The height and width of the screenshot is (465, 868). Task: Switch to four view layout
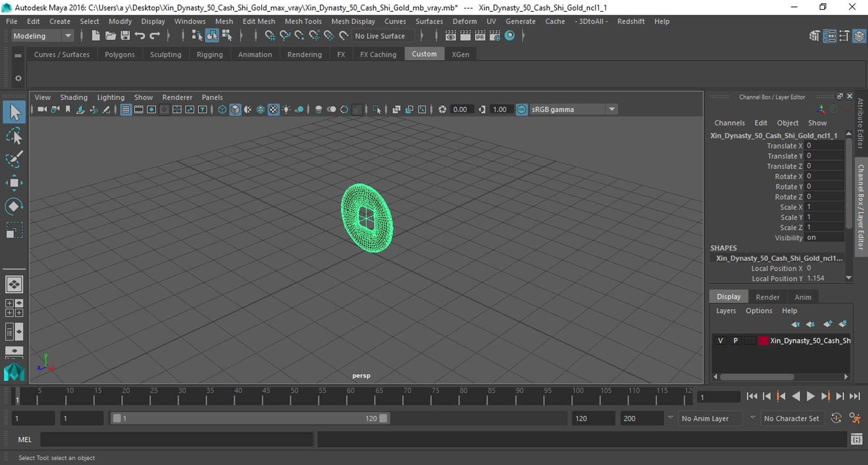(x=14, y=308)
